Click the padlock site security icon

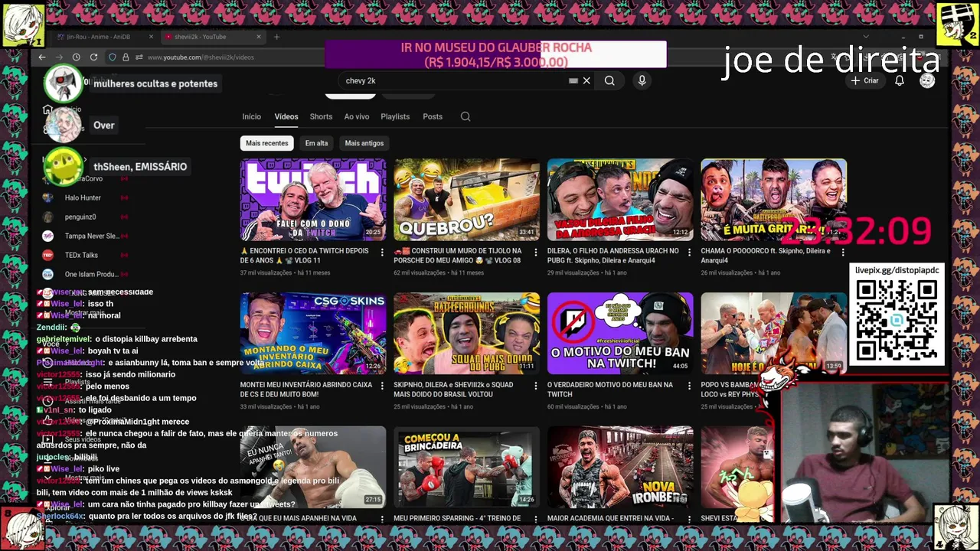click(126, 57)
